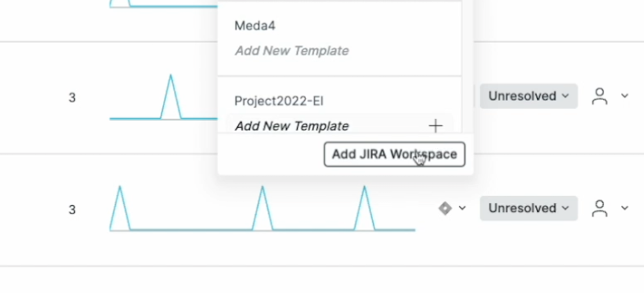Click the first peak in the bottom row sparkline
This screenshot has width=644, height=293.
(120, 197)
